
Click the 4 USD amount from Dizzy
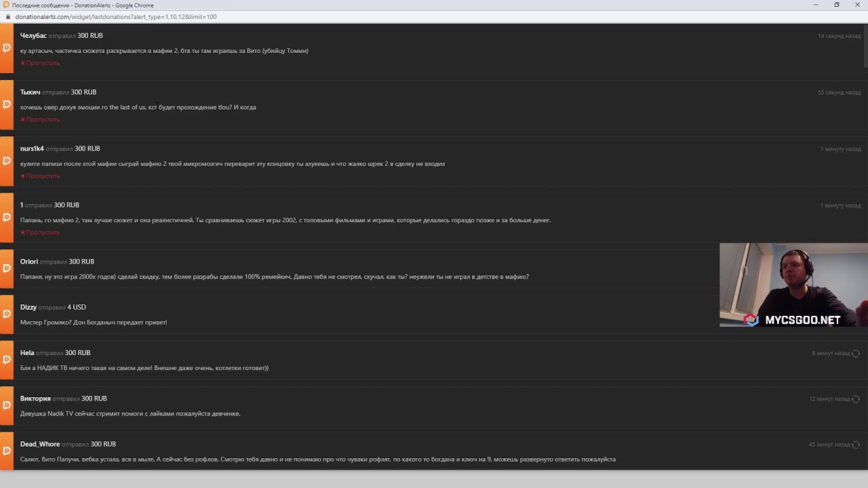click(x=77, y=307)
